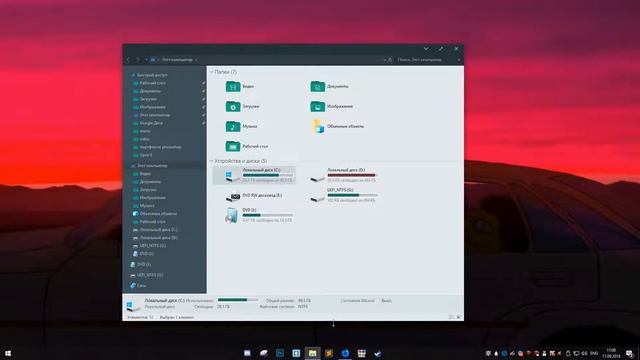This screenshot has height=360, width=640.
Task: Open the notification center in system tray
Action: [630, 353]
